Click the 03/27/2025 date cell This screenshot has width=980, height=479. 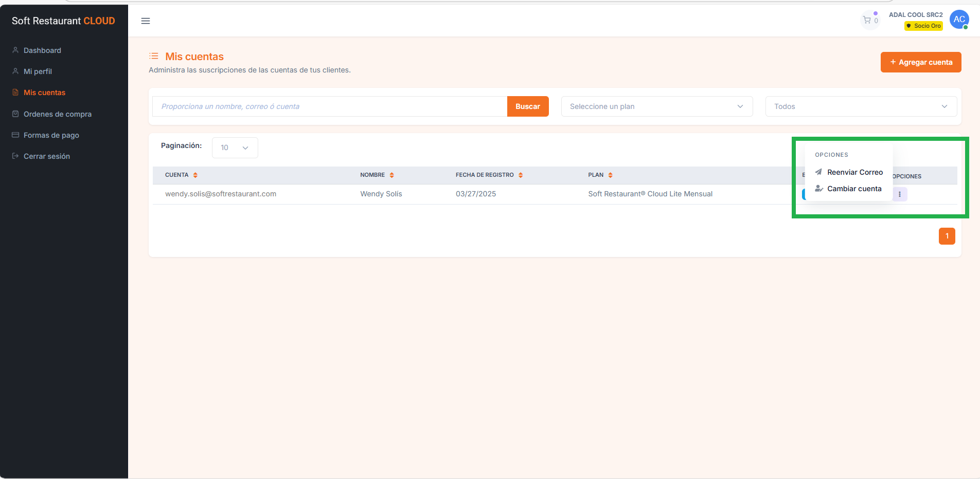476,194
